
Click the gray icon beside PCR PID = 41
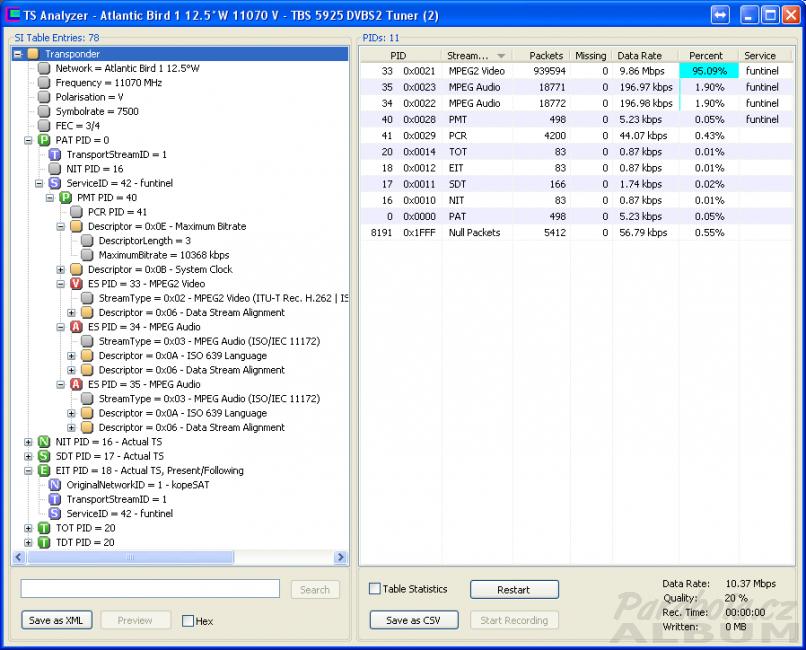pos(76,212)
